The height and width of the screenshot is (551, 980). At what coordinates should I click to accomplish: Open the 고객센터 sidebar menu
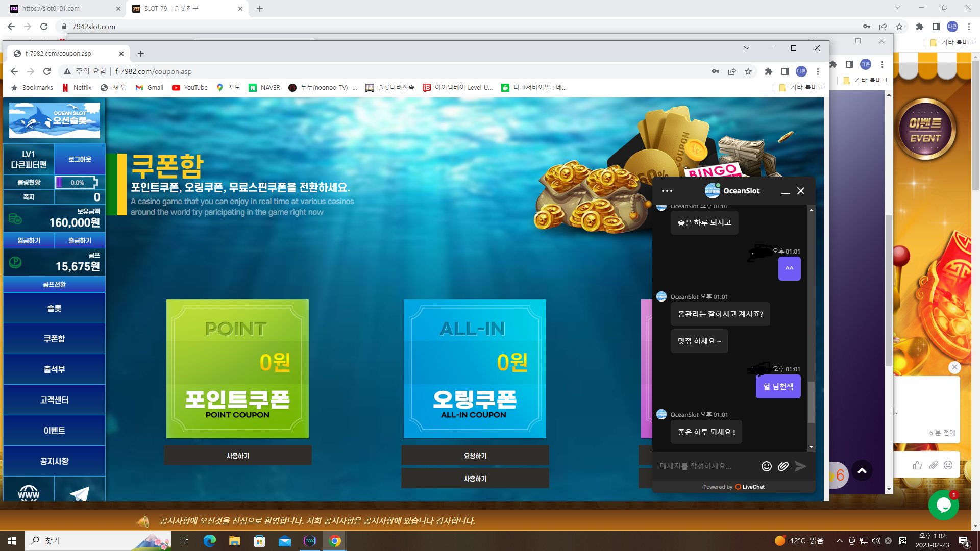(x=54, y=400)
